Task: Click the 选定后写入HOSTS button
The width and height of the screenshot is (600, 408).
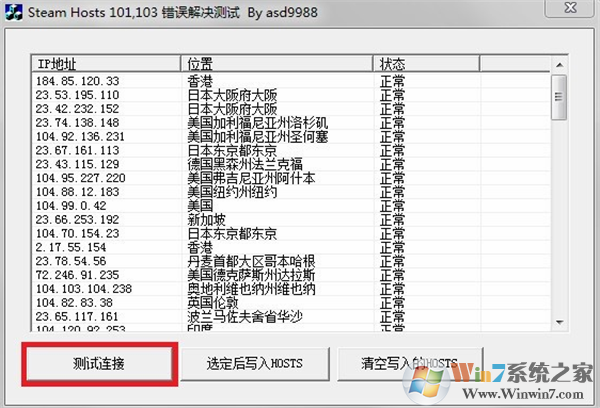Action: [255, 364]
